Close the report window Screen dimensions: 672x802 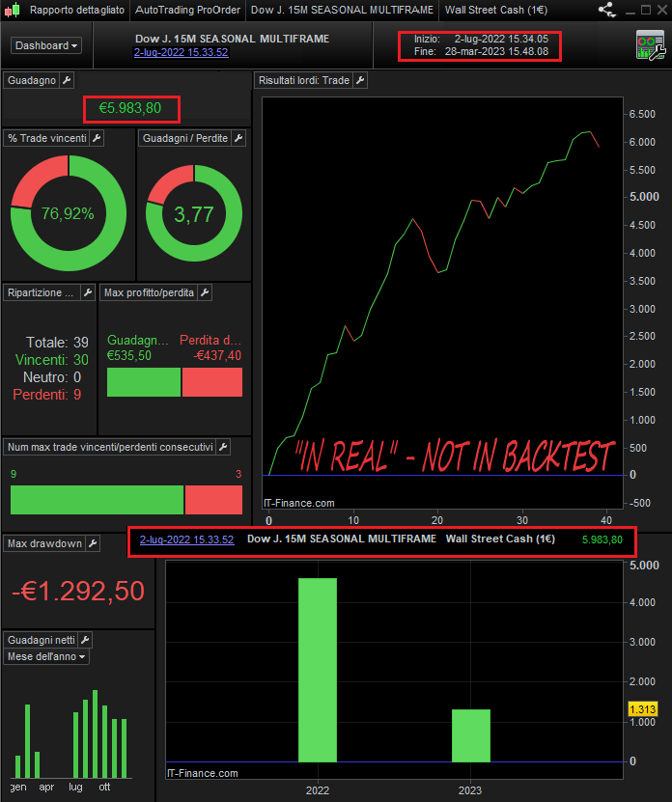(661, 10)
